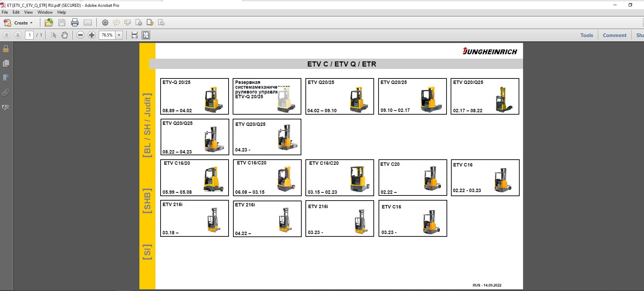Open ETV C16 02.22 - 03.23 card
Viewport: 644px width, 291px height.
(485, 178)
